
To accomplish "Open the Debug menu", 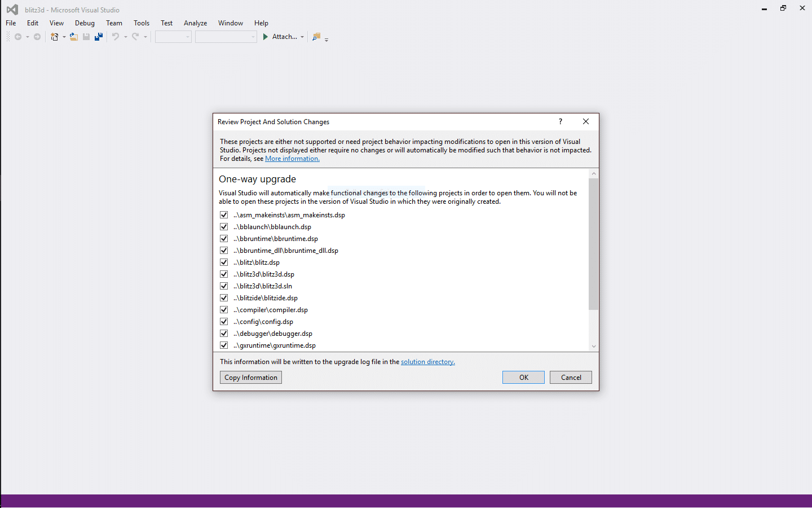I will coord(85,23).
